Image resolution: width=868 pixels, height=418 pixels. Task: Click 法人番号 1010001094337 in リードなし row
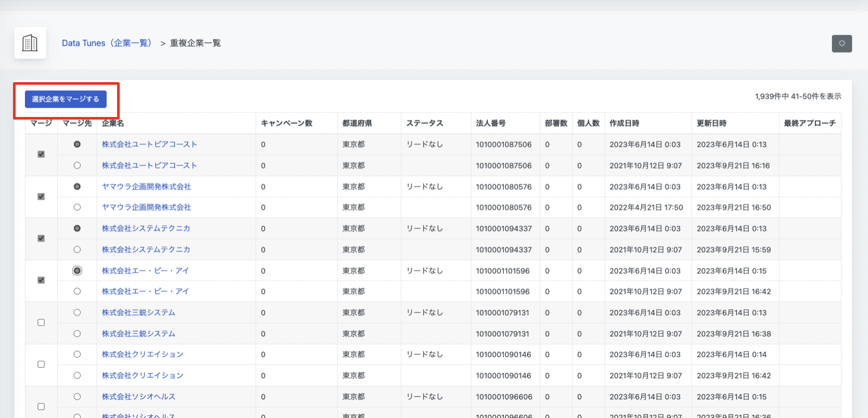pyautogui.click(x=504, y=229)
